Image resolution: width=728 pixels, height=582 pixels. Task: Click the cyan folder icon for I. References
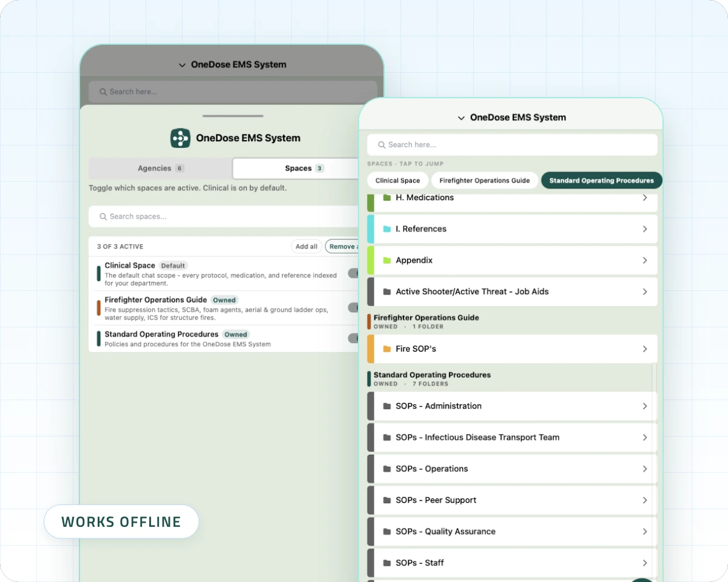tap(387, 229)
